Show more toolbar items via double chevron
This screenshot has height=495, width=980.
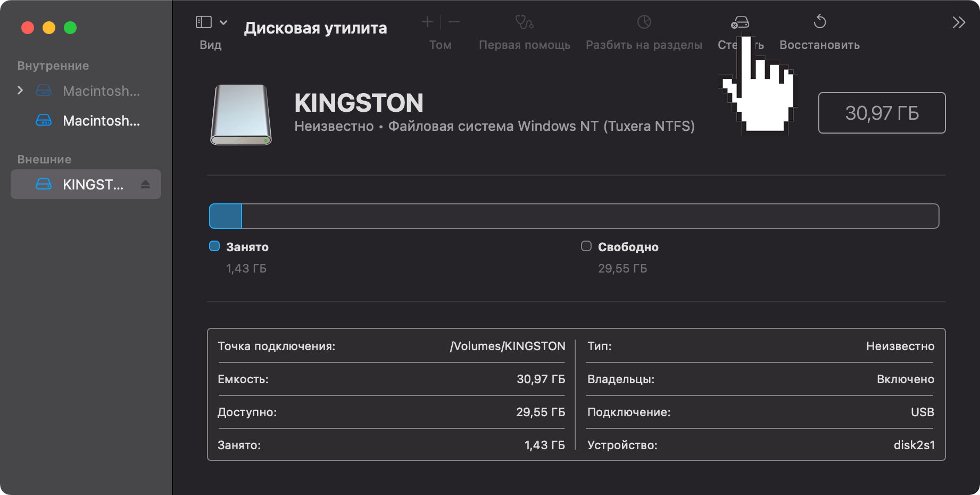pos(958,22)
